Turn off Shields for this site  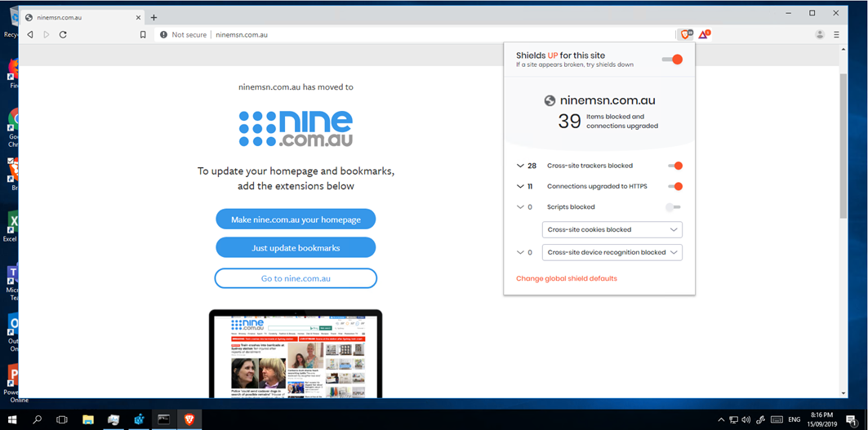tap(672, 60)
